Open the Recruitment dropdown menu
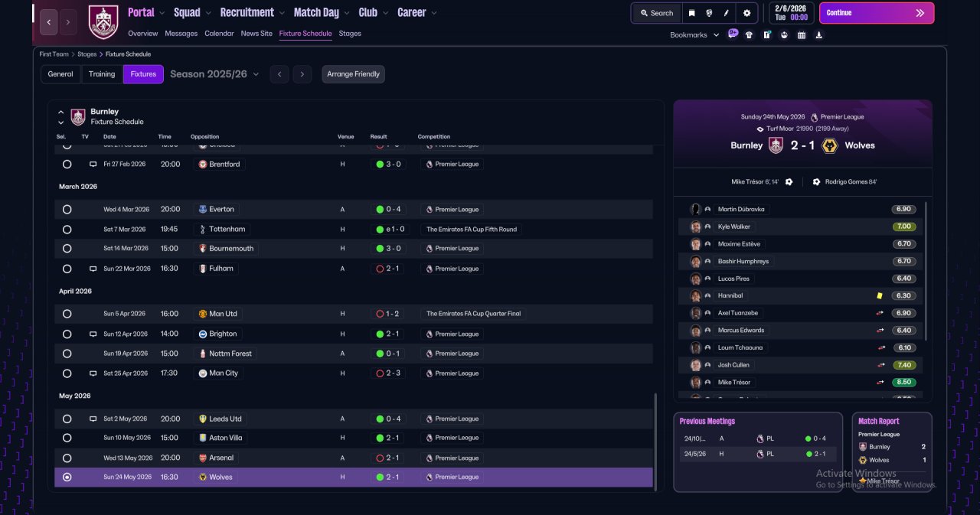The width and height of the screenshot is (980, 515). pos(253,12)
